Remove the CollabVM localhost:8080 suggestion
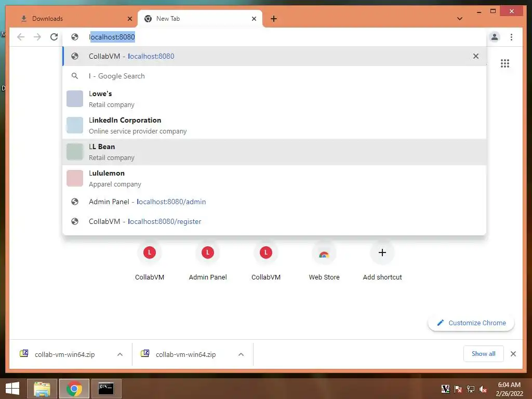The width and height of the screenshot is (532, 399). [x=476, y=56]
